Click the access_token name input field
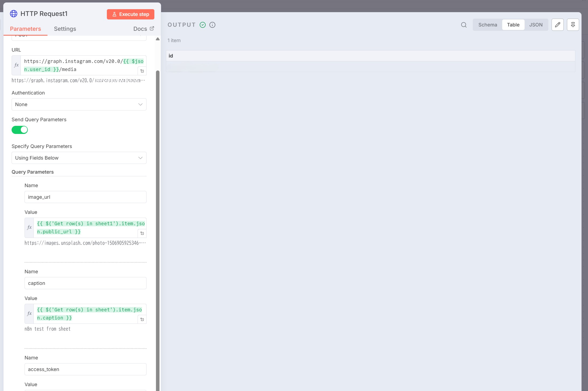This screenshot has height=391, width=588. [x=85, y=369]
